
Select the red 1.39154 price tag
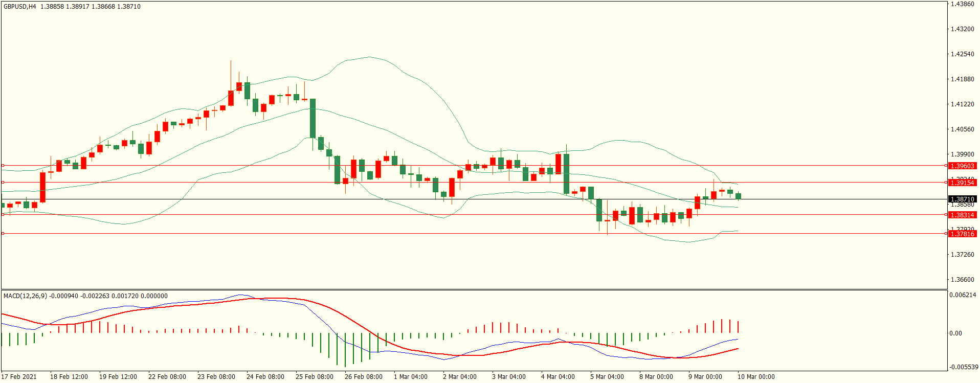coord(962,183)
